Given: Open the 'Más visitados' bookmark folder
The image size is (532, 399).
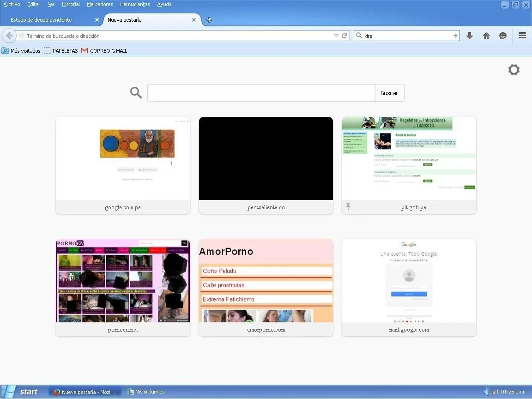Looking at the screenshot, I should [x=21, y=50].
